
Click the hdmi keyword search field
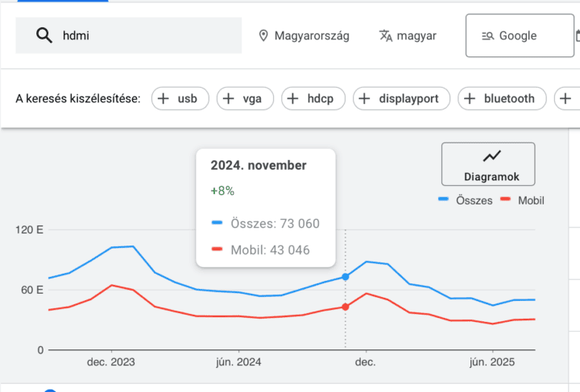pos(145,35)
